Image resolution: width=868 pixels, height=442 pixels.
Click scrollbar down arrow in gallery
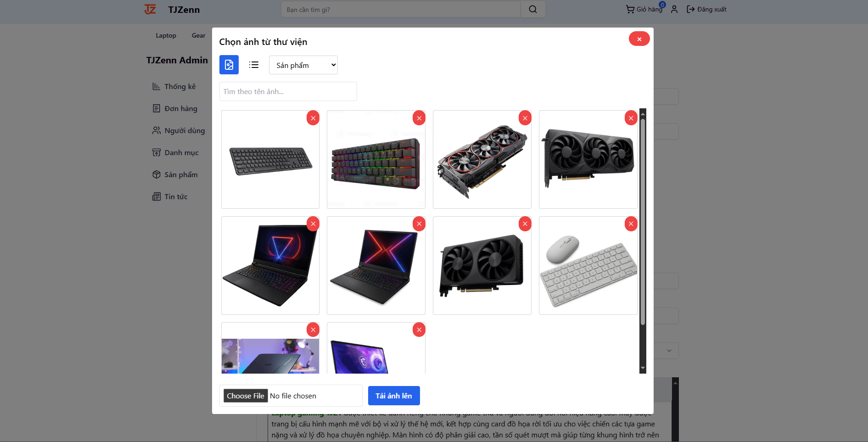pyautogui.click(x=643, y=368)
